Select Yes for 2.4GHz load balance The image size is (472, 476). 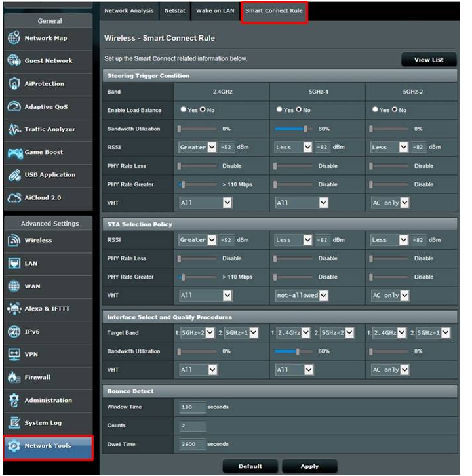click(x=183, y=109)
